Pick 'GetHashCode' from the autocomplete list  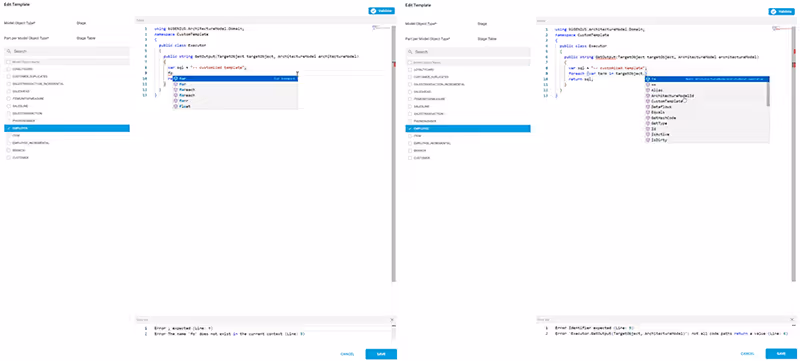706,118
